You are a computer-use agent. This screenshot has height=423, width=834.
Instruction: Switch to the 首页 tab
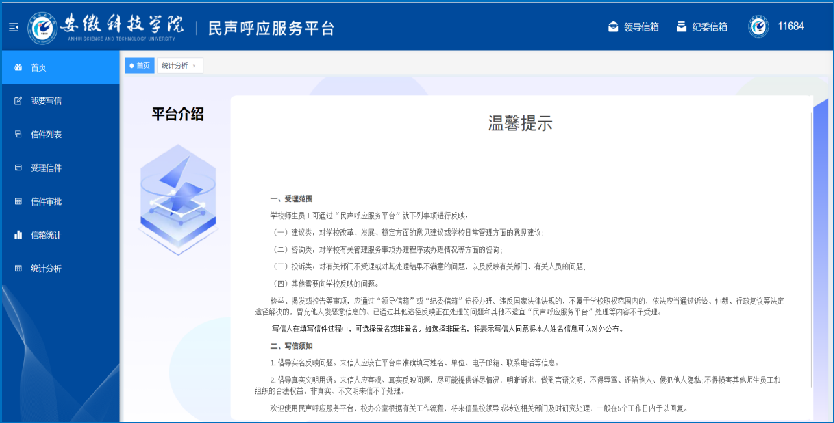tap(140, 65)
